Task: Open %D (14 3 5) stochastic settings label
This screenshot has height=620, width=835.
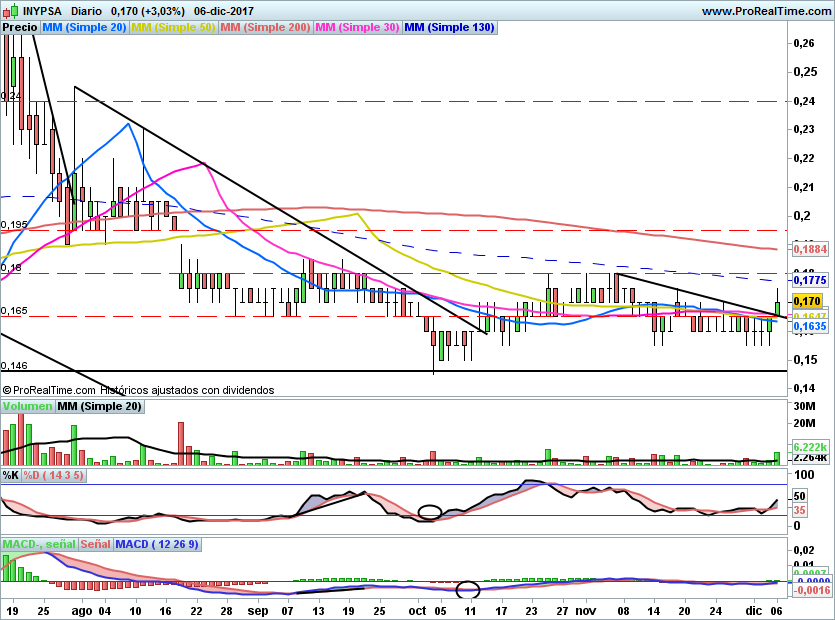Action: click(x=53, y=475)
